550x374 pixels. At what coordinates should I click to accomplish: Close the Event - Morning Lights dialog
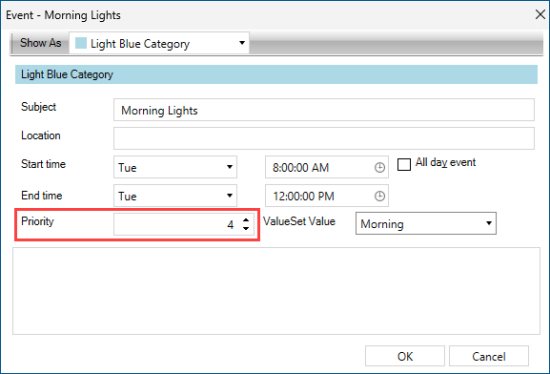(x=540, y=14)
